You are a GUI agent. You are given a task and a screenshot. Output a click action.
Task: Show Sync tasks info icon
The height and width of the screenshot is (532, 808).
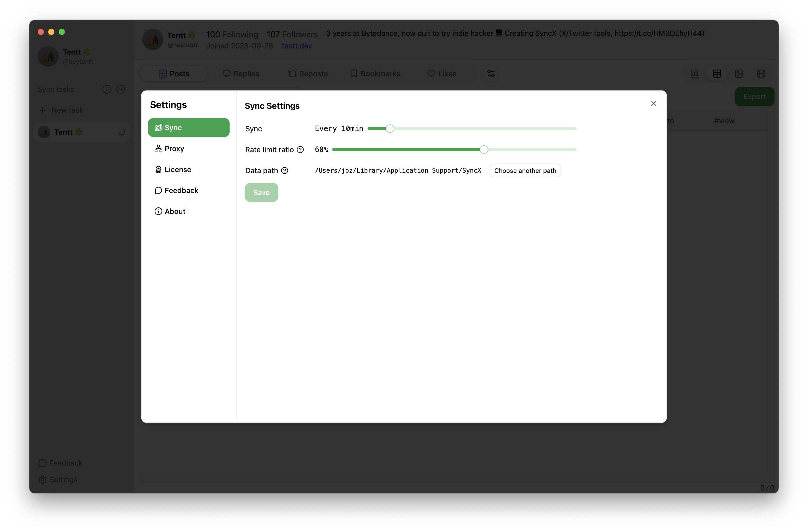click(x=106, y=89)
